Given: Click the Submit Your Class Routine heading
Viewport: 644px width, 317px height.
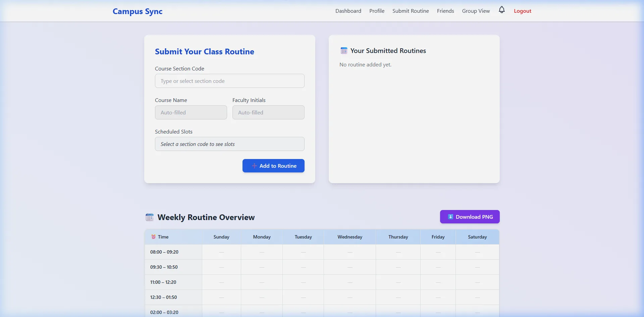Looking at the screenshot, I should click(x=205, y=51).
